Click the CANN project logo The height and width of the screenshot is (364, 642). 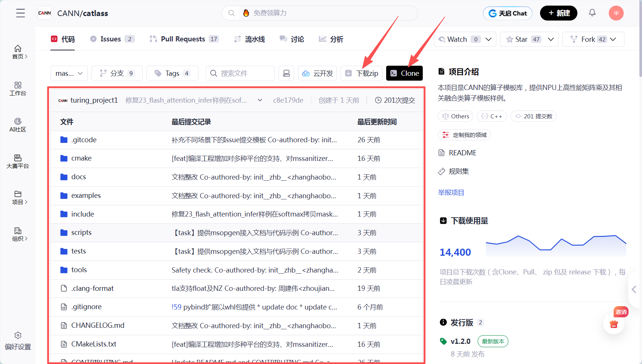(45, 13)
